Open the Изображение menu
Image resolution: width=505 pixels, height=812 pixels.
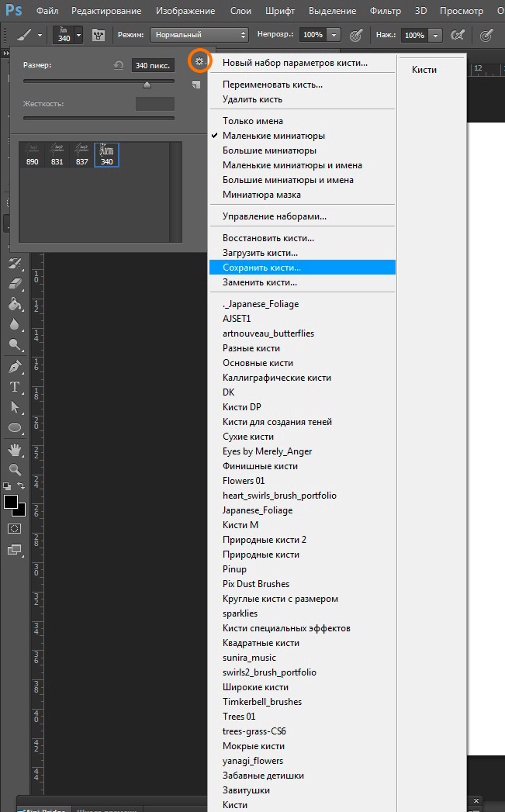(185, 10)
